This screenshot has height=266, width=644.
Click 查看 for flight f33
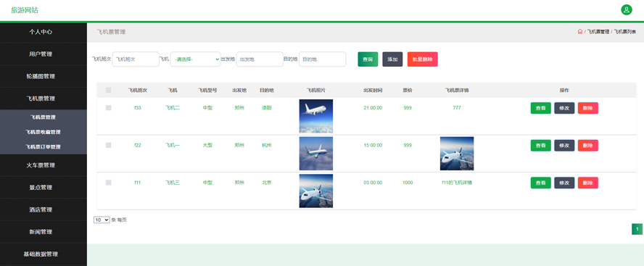[x=540, y=108]
